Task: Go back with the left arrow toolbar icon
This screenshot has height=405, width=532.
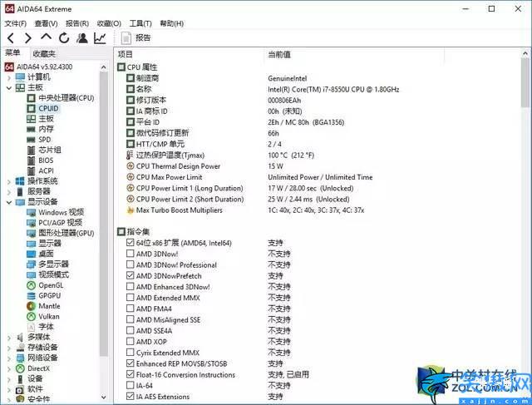Action: click(11, 38)
